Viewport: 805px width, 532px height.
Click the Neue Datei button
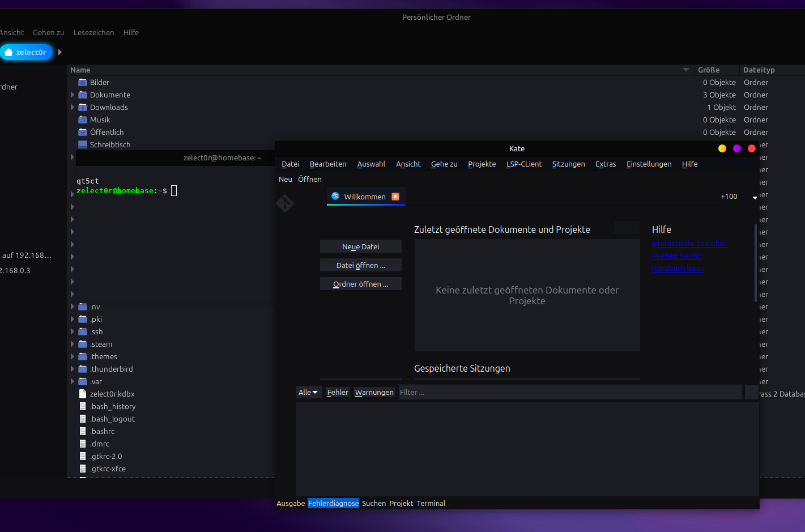[361, 246]
